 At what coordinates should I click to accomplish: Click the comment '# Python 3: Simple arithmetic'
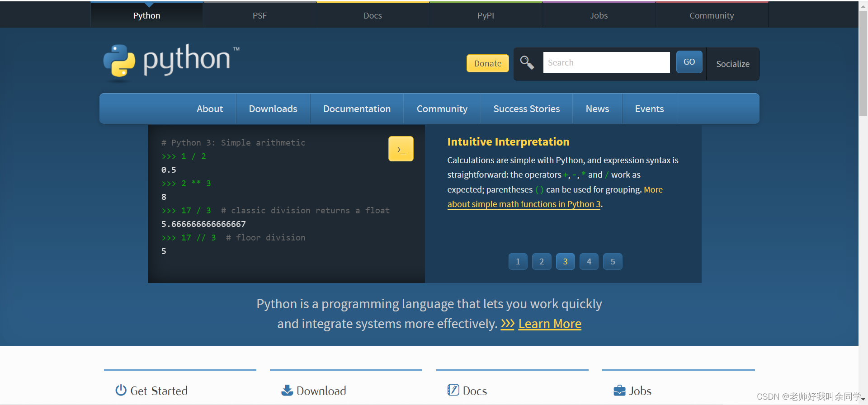pyautogui.click(x=233, y=142)
